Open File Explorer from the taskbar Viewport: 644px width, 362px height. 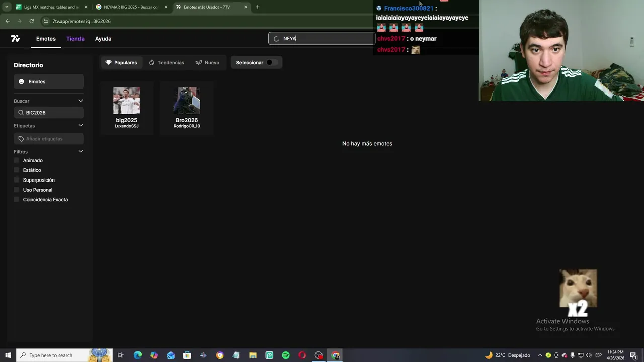(253, 355)
